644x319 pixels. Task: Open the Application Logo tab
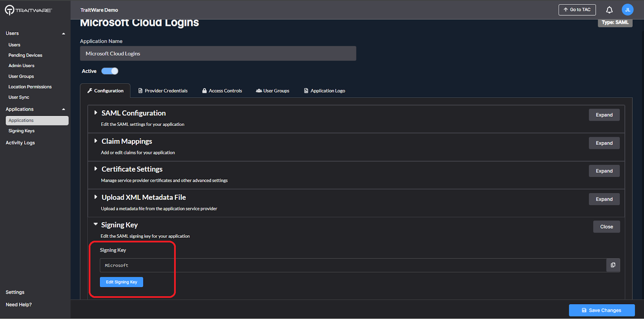pyautogui.click(x=324, y=91)
